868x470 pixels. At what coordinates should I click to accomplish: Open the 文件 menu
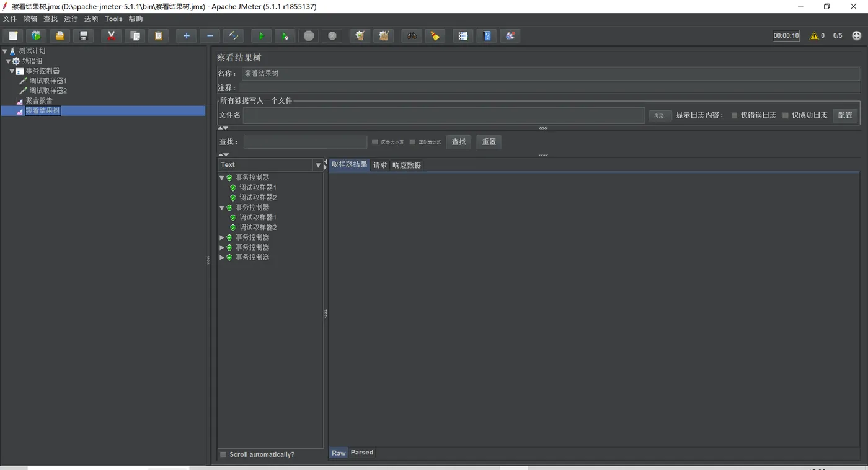tap(10, 19)
